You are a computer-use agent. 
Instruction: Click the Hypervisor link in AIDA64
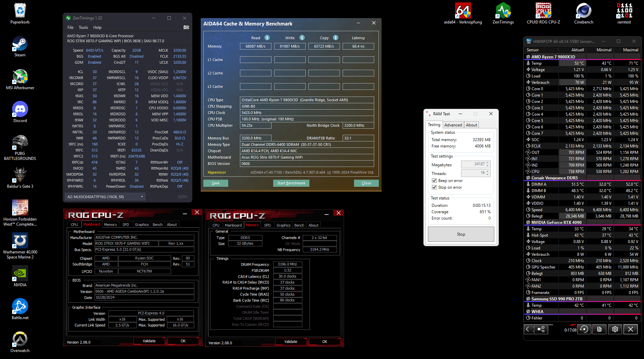point(217,172)
